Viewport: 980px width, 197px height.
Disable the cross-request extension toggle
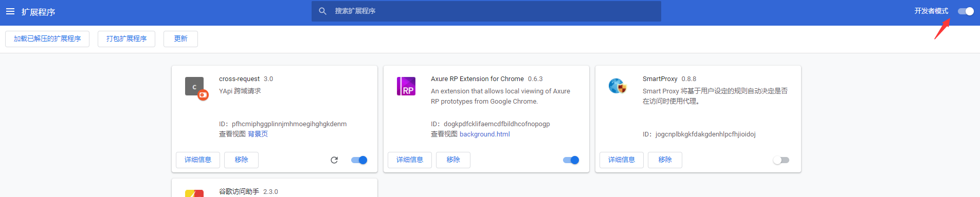pyautogui.click(x=359, y=160)
